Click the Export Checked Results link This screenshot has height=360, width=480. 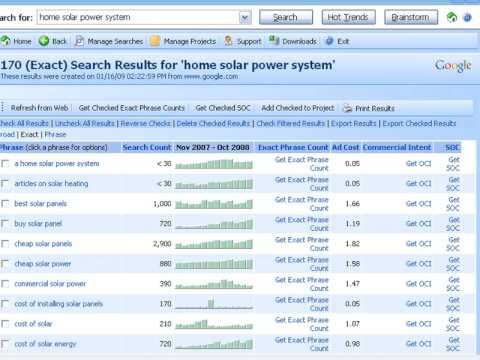click(x=419, y=123)
